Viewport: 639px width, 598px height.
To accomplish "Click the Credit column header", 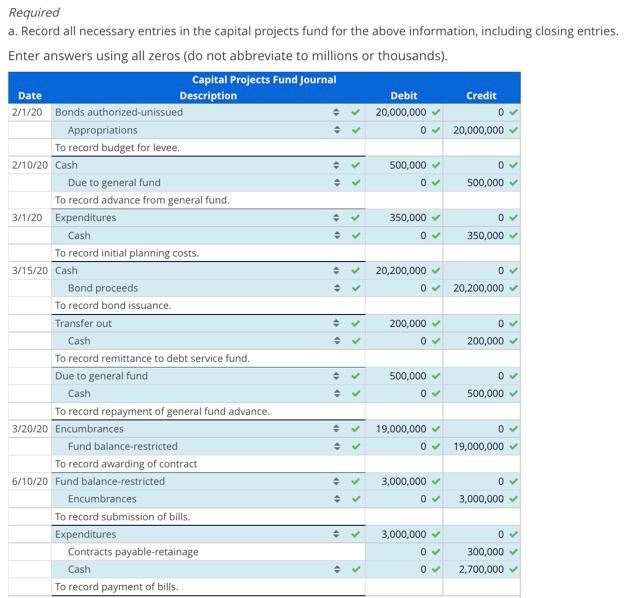I will (x=481, y=96).
